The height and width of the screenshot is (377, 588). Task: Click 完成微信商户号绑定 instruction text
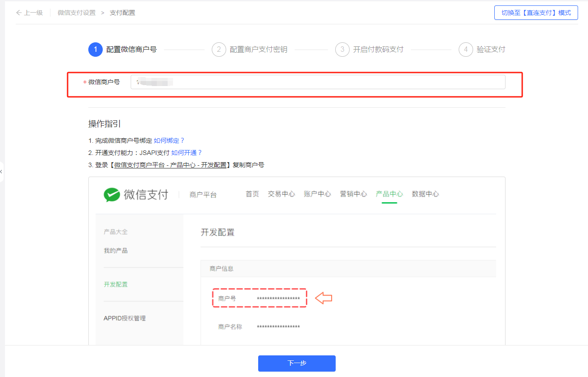click(x=123, y=141)
